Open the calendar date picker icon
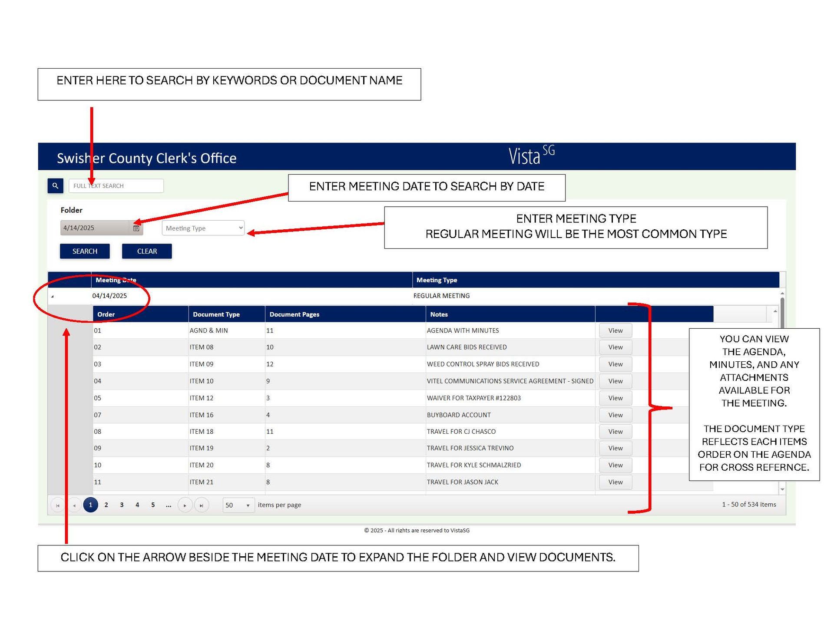 click(x=136, y=228)
